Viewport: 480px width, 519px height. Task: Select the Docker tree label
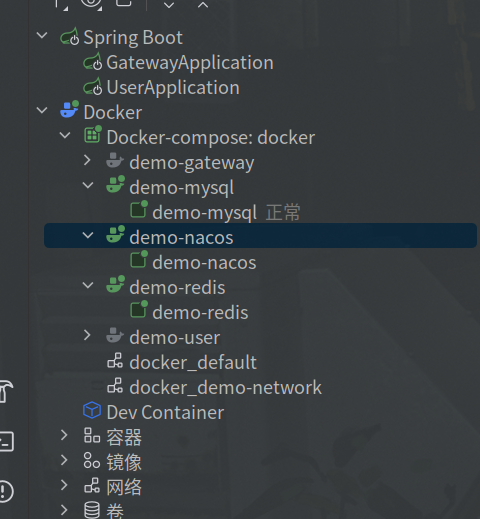coord(113,112)
